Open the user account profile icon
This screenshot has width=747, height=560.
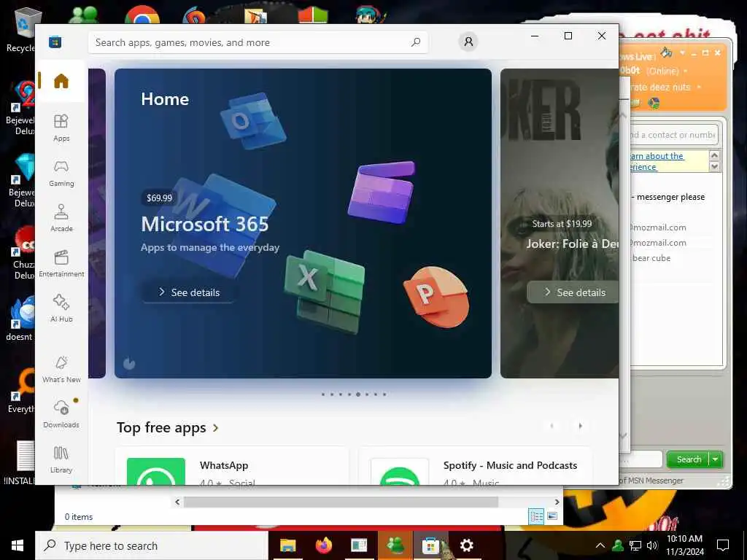pos(468,42)
